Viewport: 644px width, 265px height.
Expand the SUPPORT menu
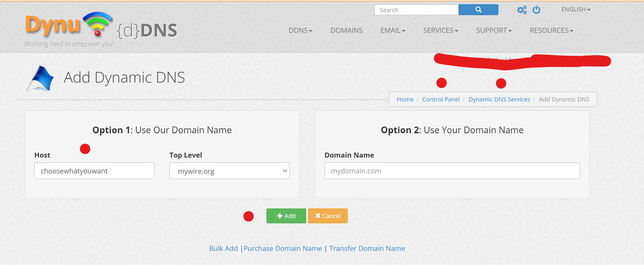tap(494, 30)
